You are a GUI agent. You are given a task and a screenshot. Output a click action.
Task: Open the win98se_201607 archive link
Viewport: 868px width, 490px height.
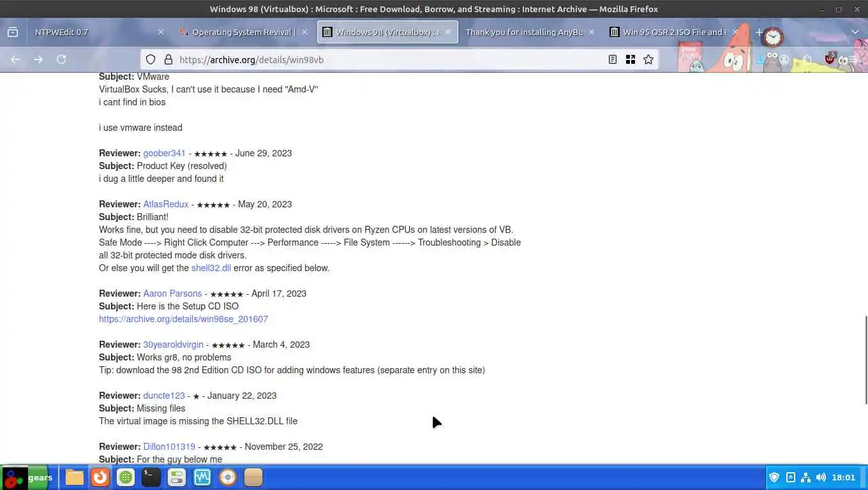[x=183, y=319]
